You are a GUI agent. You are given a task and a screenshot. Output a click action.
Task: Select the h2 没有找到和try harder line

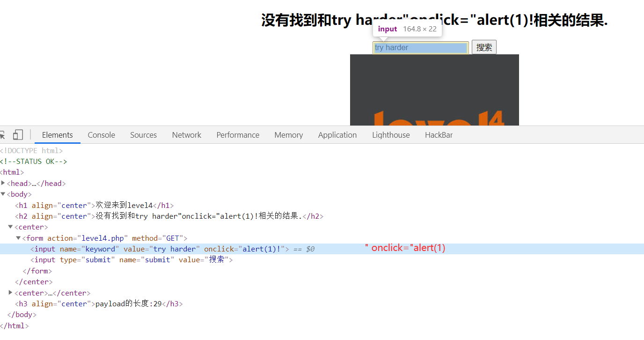tap(169, 216)
